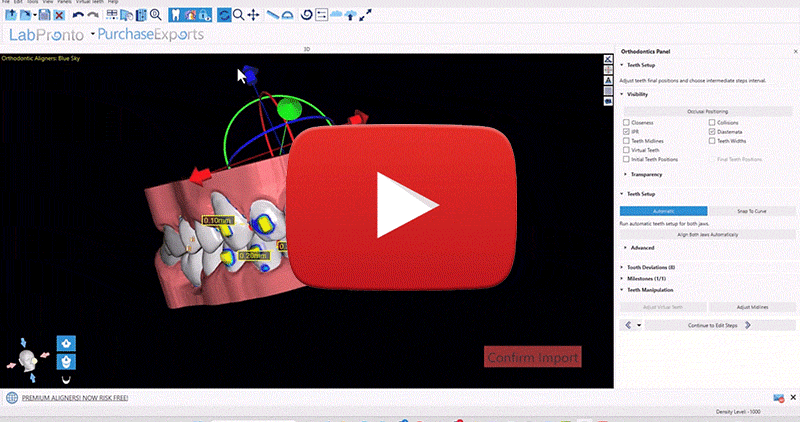Screen dimensions: 800x422
Task: Select the distance measuring ruler tool
Action: (x=273, y=15)
